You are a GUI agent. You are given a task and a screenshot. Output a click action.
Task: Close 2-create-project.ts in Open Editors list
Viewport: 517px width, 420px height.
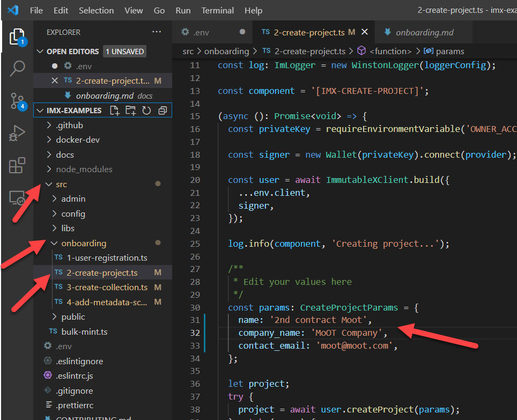[55, 81]
